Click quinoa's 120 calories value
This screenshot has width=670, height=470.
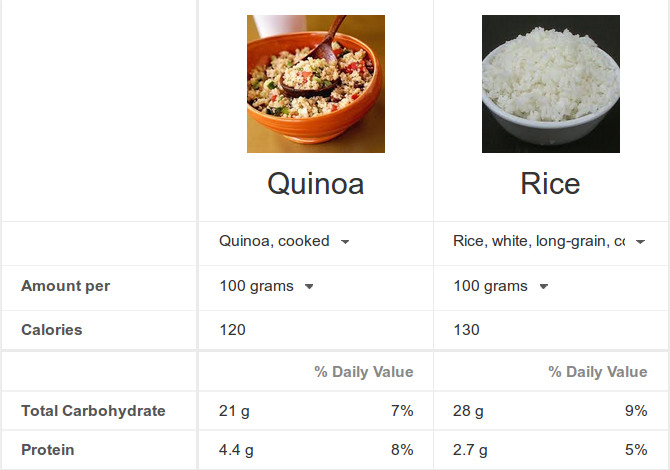tap(232, 330)
